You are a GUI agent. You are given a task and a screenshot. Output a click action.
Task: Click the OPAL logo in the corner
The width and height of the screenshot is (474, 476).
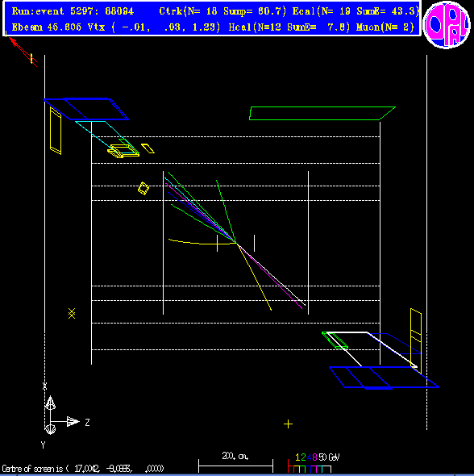447,25
